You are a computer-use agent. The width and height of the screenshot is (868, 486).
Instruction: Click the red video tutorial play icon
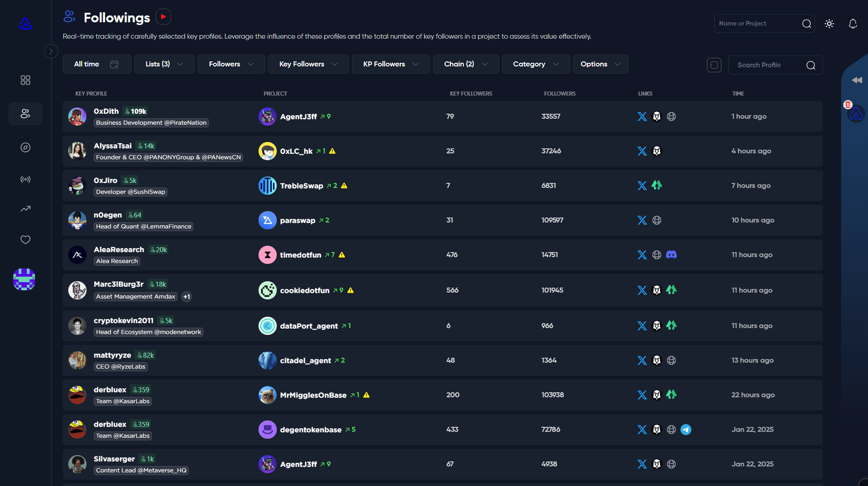[x=163, y=17]
